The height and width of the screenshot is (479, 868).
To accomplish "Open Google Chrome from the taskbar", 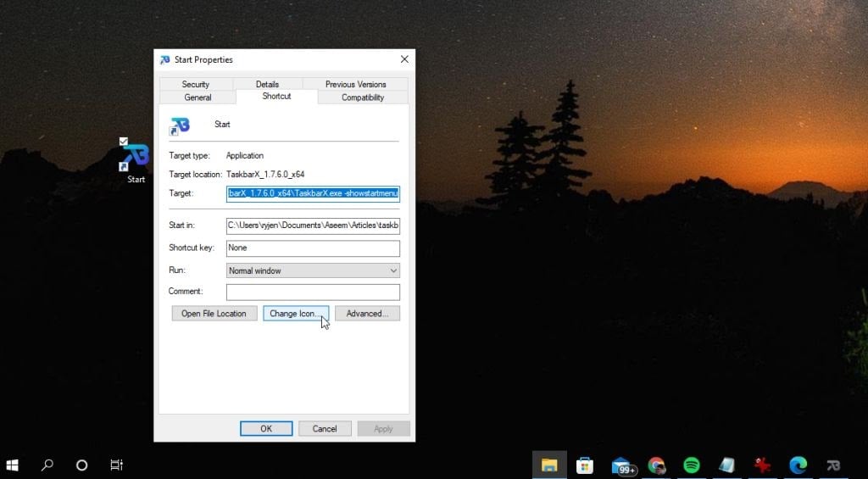I will [x=656, y=465].
